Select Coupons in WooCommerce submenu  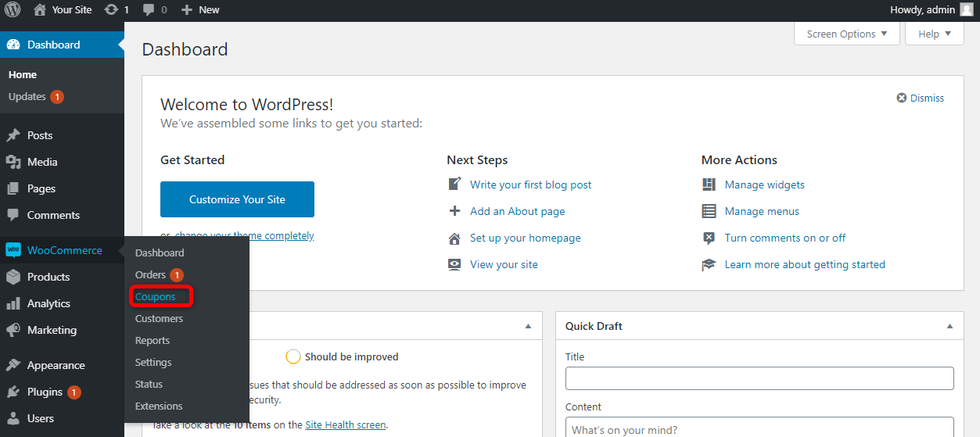point(156,296)
